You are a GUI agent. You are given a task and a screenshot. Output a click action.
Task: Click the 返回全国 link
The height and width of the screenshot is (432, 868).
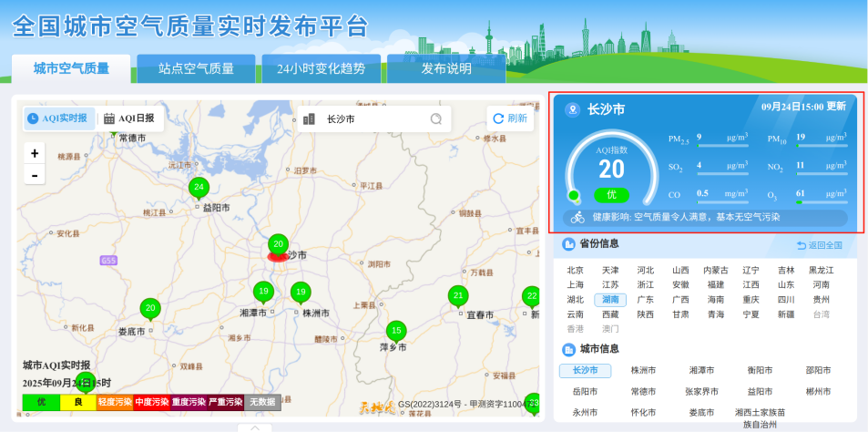tap(820, 245)
